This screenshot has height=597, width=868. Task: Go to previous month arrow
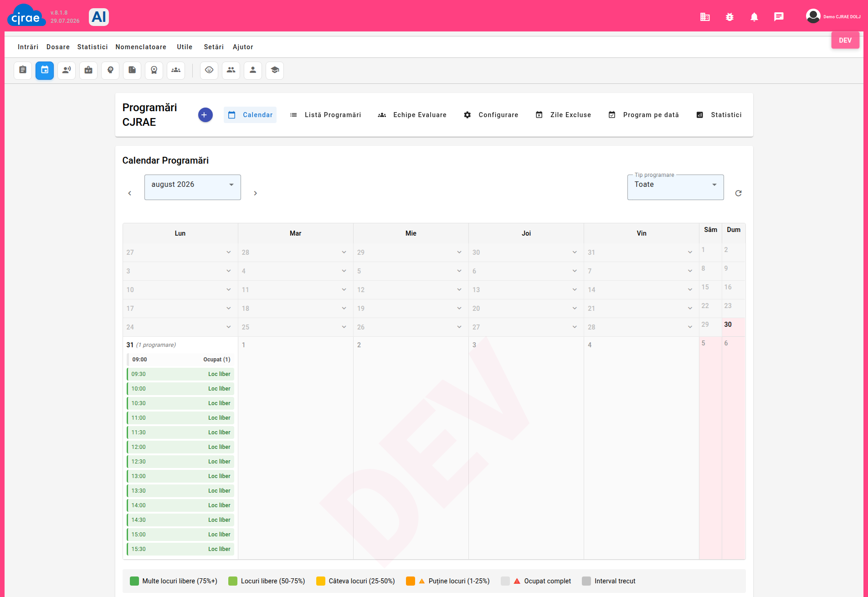(130, 193)
